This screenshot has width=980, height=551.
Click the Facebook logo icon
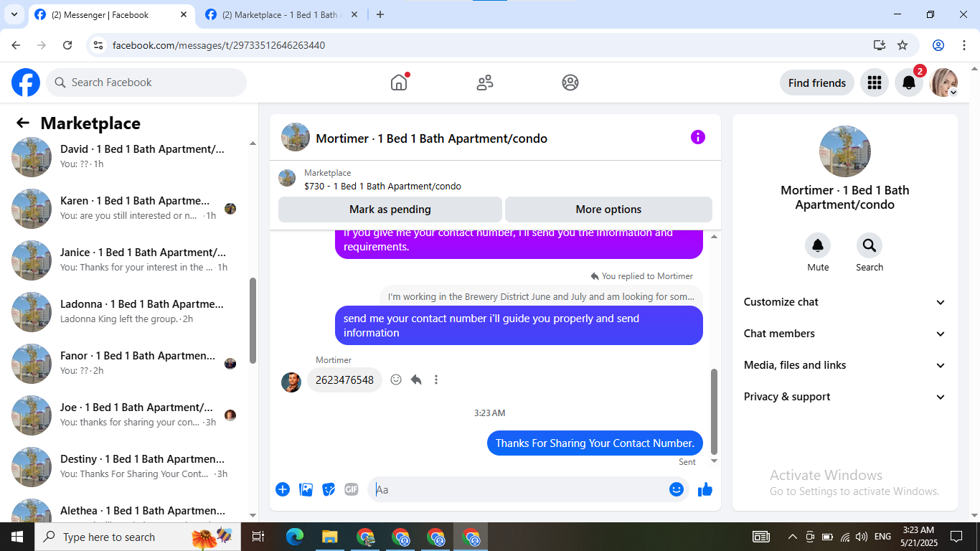26,83
